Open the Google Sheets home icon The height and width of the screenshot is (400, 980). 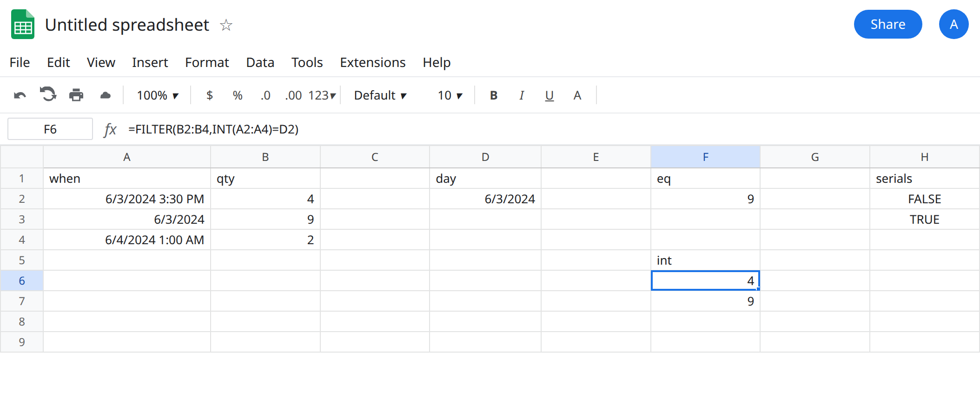[23, 24]
